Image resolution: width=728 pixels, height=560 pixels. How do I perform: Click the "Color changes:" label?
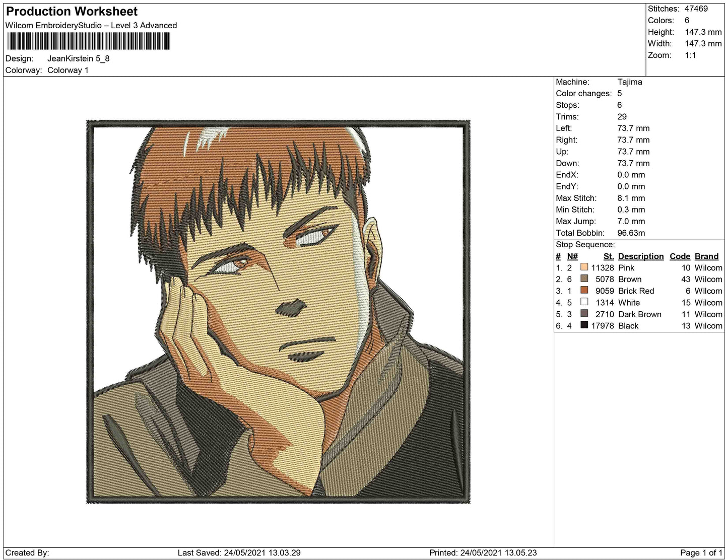click(x=584, y=94)
